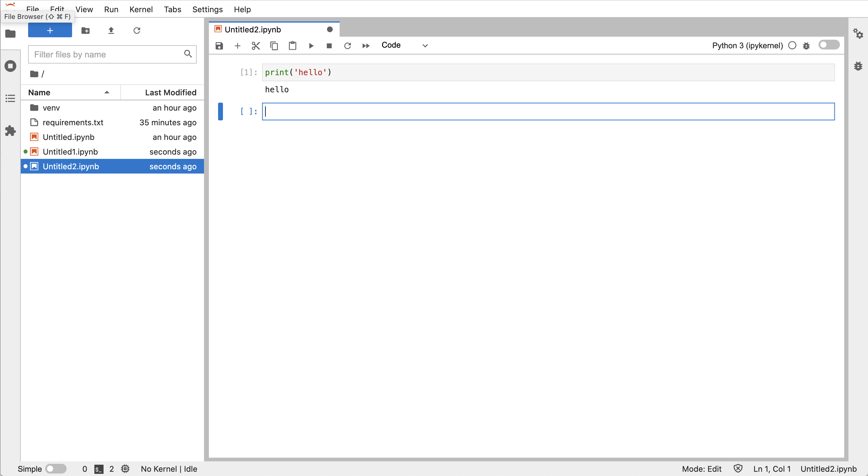Click the blue active cell collapser bar

pyautogui.click(x=221, y=111)
